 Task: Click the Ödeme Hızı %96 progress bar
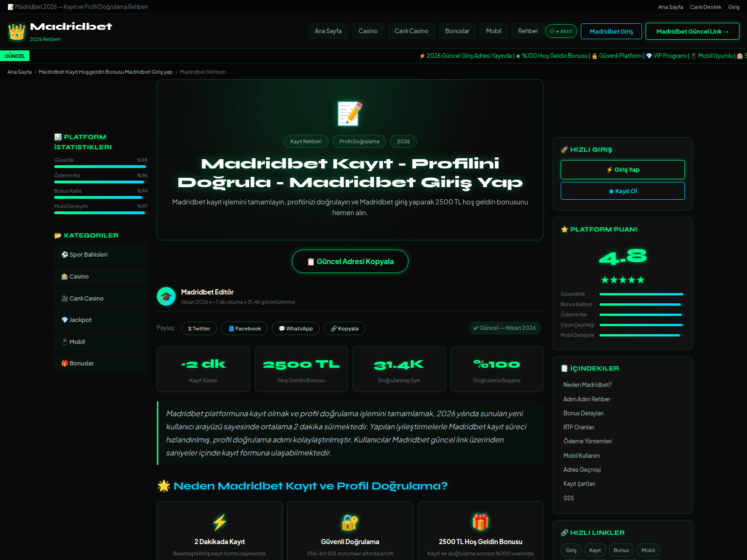pyautogui.click(x=101, y=182)
